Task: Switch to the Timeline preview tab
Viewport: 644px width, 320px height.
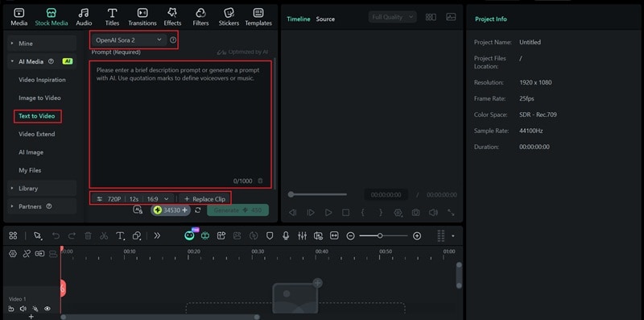Action: [299, 19]
